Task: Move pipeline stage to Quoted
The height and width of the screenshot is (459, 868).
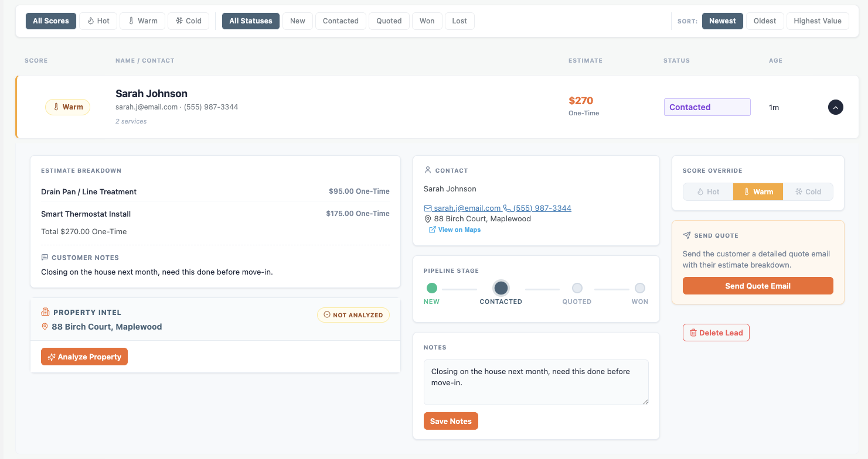Action: [x=577, y=288]
